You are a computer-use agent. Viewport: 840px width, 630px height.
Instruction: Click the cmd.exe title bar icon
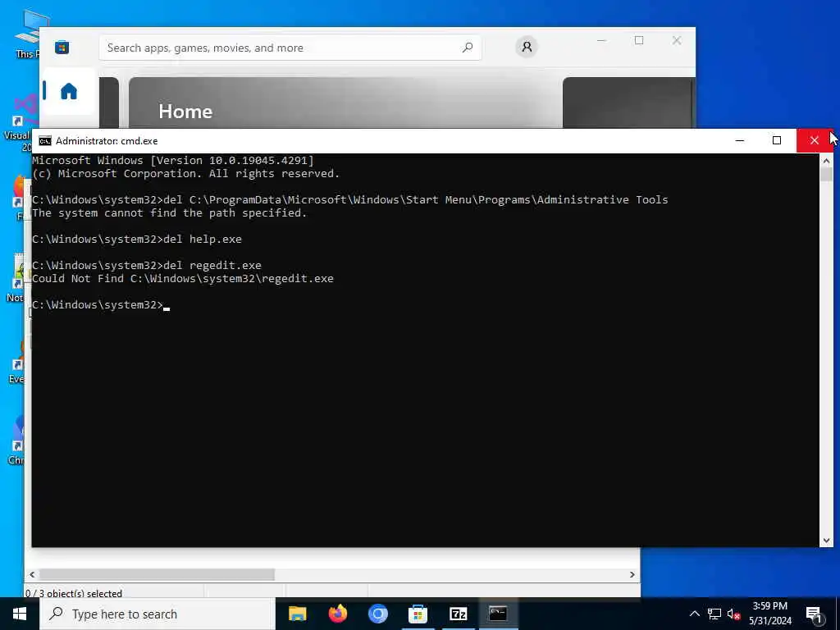pyautogui.click(x=45, y=141)
